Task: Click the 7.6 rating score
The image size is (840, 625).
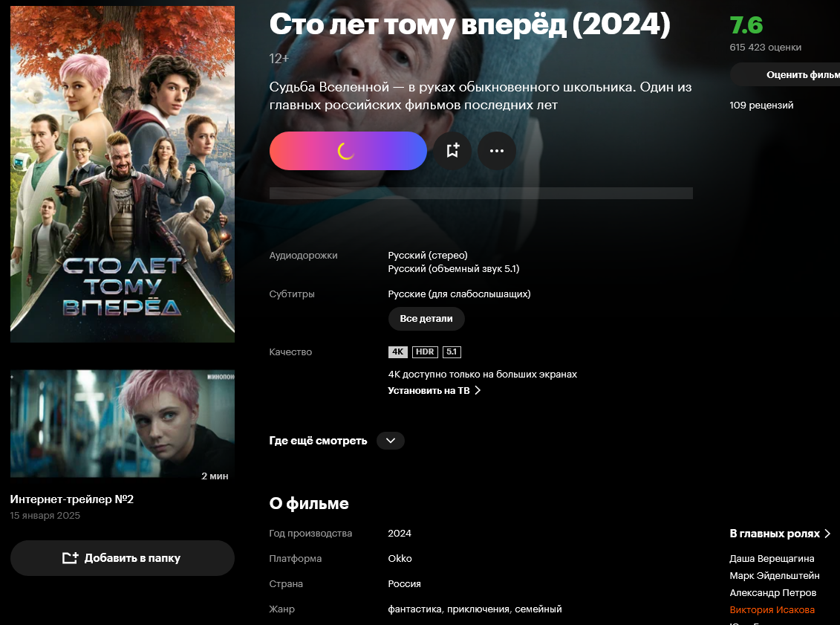Action: (746, 25)
